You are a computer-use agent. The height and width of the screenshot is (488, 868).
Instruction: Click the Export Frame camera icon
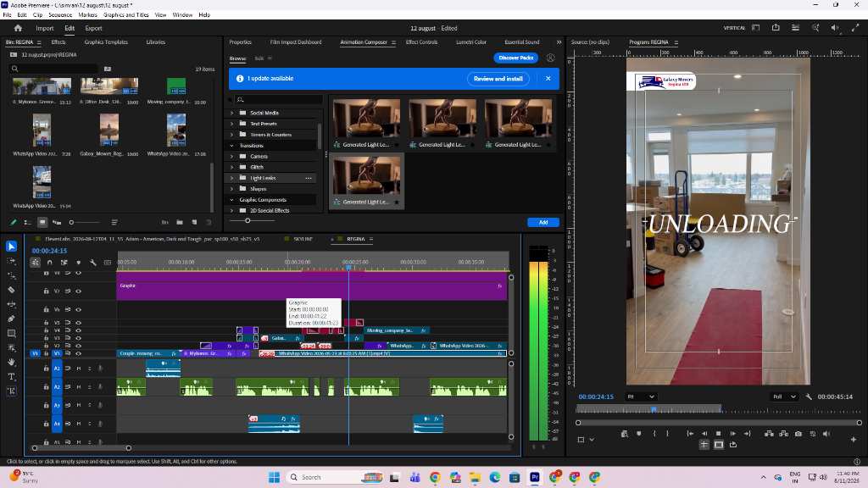click(798, 434)
